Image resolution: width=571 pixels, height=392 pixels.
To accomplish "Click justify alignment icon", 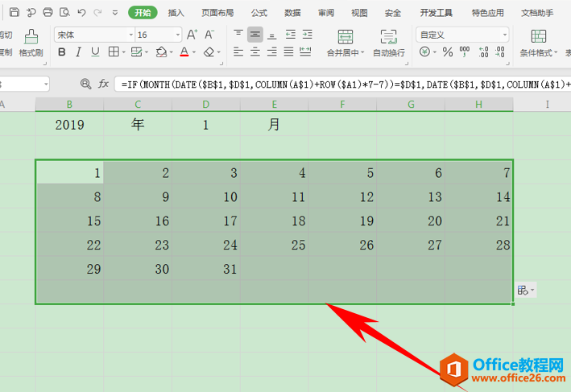I will point(288,52).
